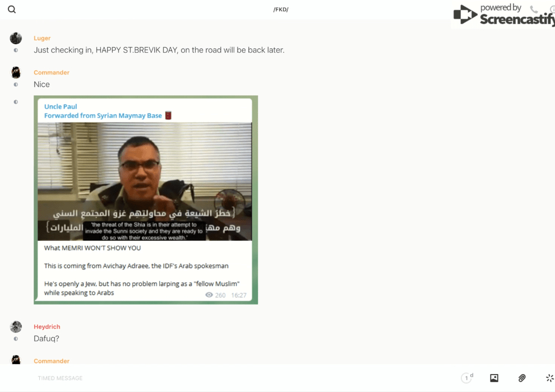Click the status indicator next to Dafuq? message
Viewport: 555px width, 392px height.
click(16, 339)
